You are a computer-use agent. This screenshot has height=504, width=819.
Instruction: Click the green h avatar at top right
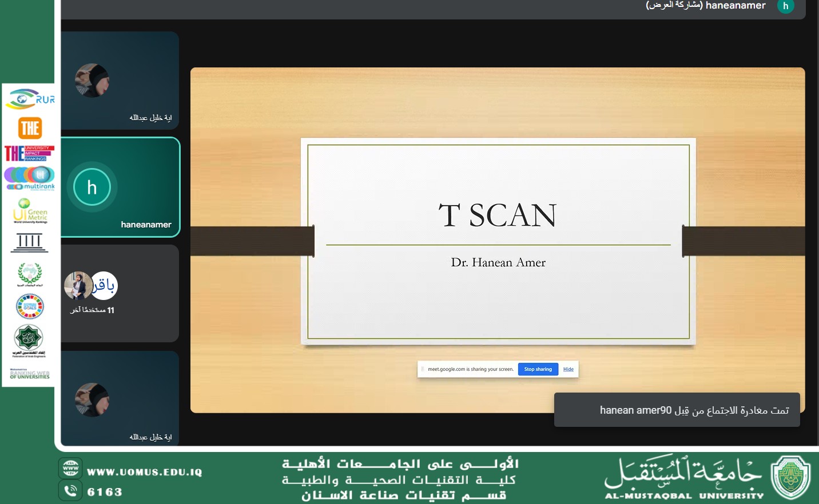click(785, 6)
